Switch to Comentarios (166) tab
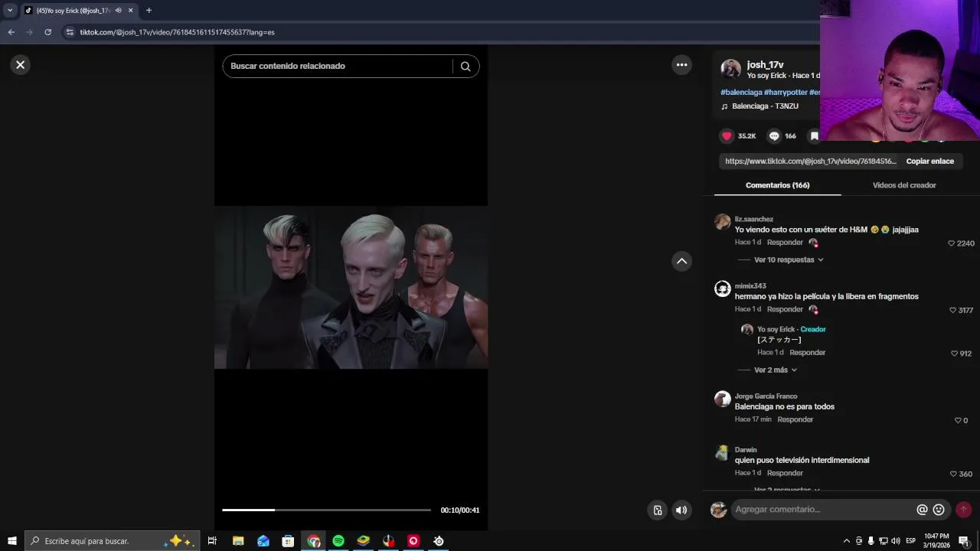980x551 pixels. pyautogui.click(x=777, y=185)
